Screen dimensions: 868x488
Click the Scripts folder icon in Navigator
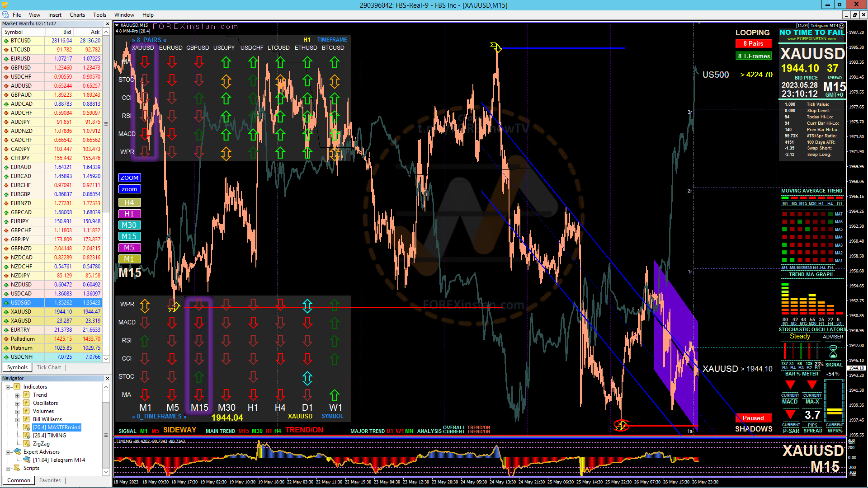17,468
